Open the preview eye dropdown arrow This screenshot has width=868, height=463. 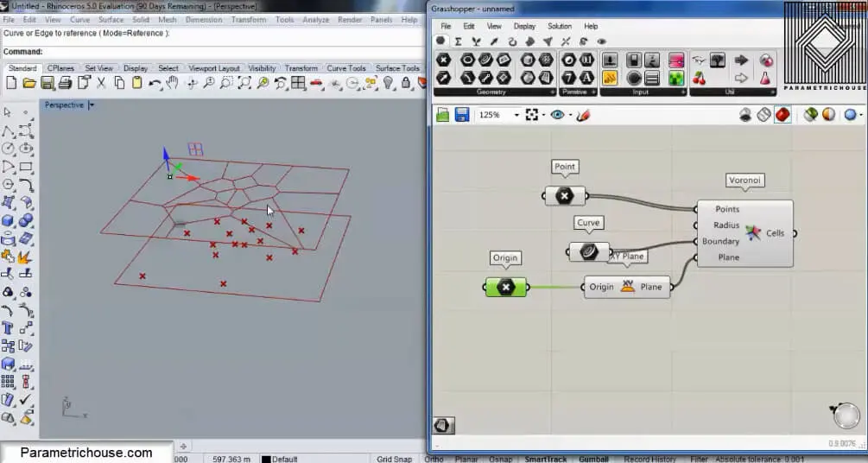point(570,115)
